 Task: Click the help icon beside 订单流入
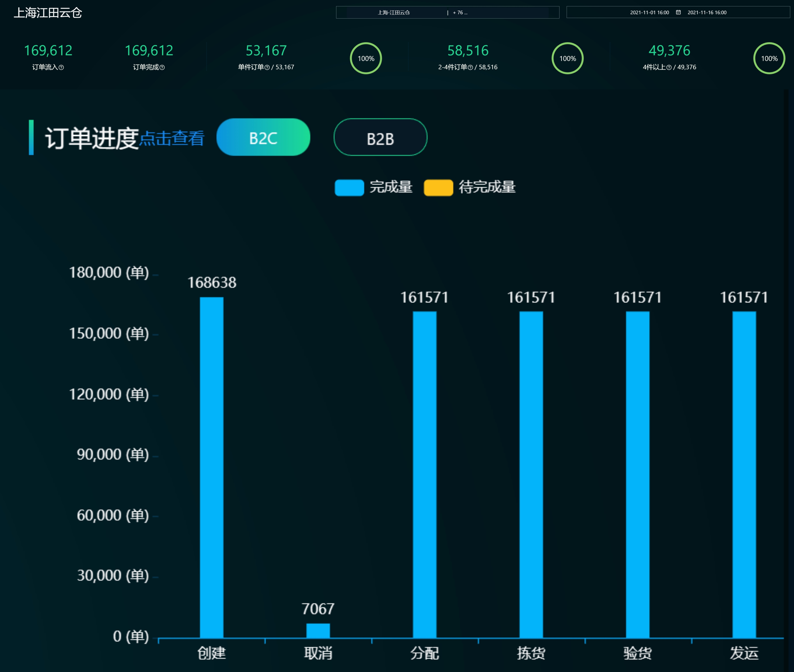coord(61,67)
